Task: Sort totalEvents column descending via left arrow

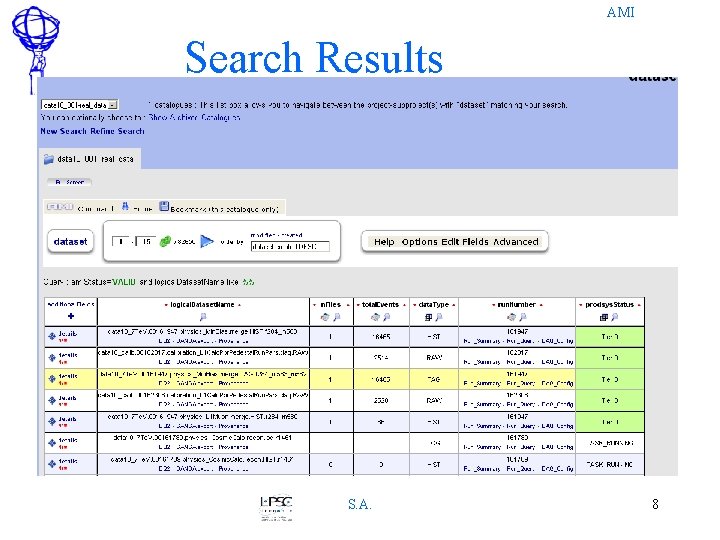Action: [358, 305]
